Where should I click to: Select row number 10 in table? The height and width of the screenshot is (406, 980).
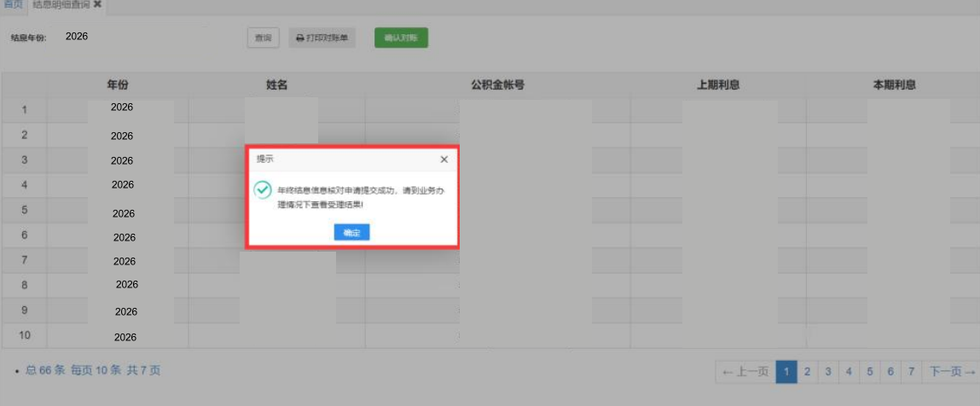25,335
